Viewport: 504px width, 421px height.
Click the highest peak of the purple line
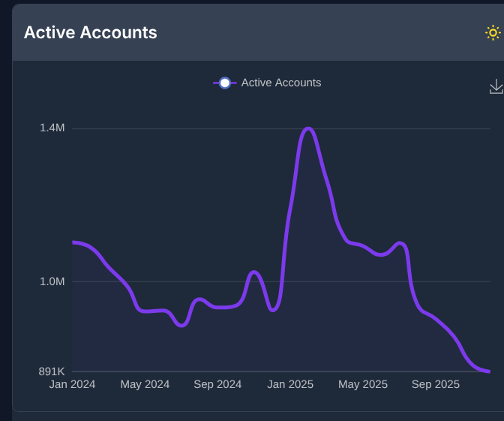[307, 129]
